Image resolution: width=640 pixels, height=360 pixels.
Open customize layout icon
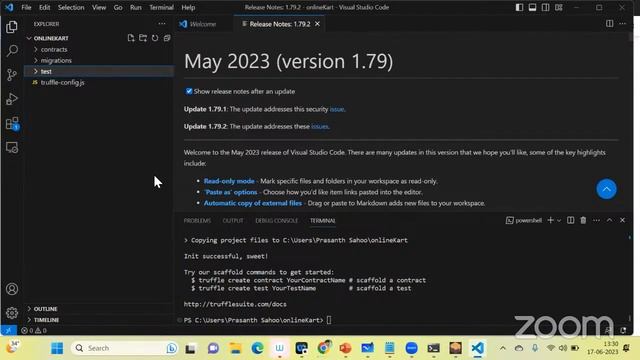tap(559, 7)
